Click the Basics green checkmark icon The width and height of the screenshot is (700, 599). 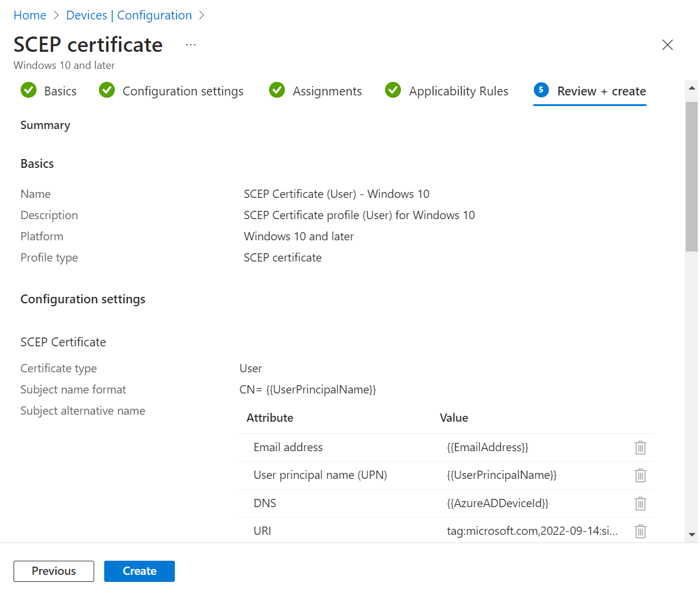[29, 90]
